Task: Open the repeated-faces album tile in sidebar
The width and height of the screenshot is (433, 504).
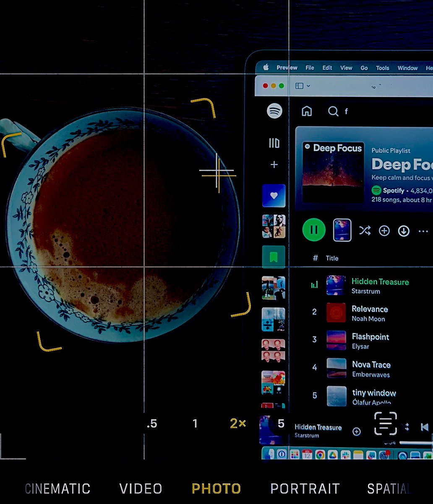Action: pos(274,350)
